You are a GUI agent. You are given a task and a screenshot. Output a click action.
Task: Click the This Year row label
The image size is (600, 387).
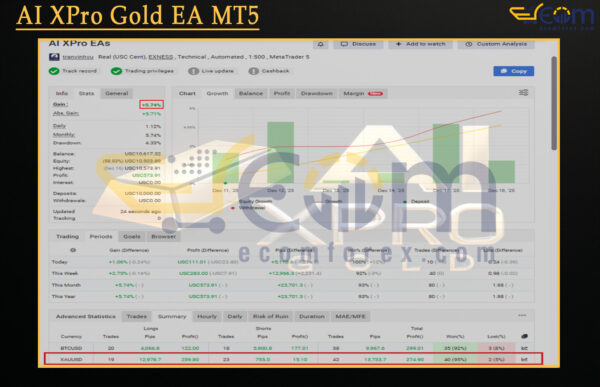point(64,297)
